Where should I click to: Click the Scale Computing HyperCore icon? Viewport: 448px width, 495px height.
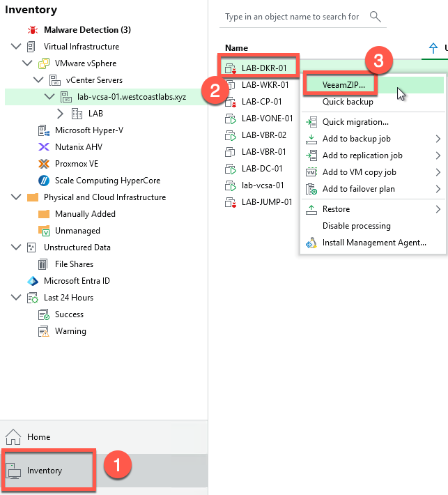coord(43,181)
